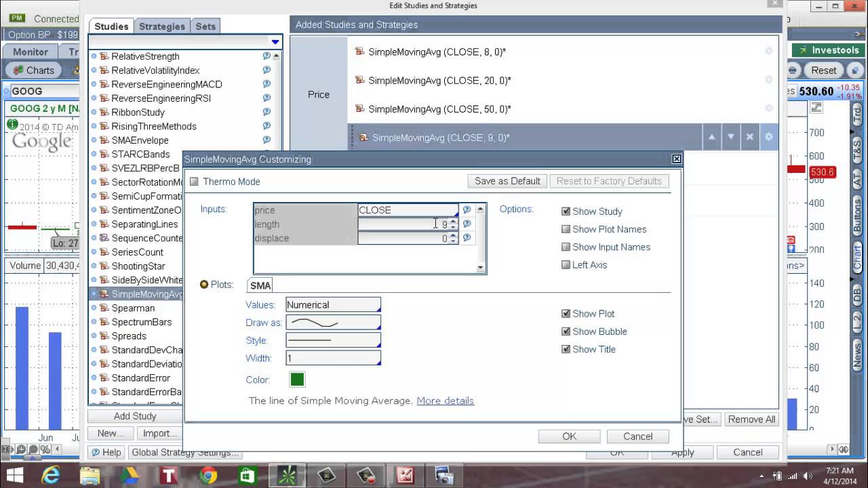Open the green SMA color swatch
The height and width of the screenshot is (488, 868).
point(297,380)
